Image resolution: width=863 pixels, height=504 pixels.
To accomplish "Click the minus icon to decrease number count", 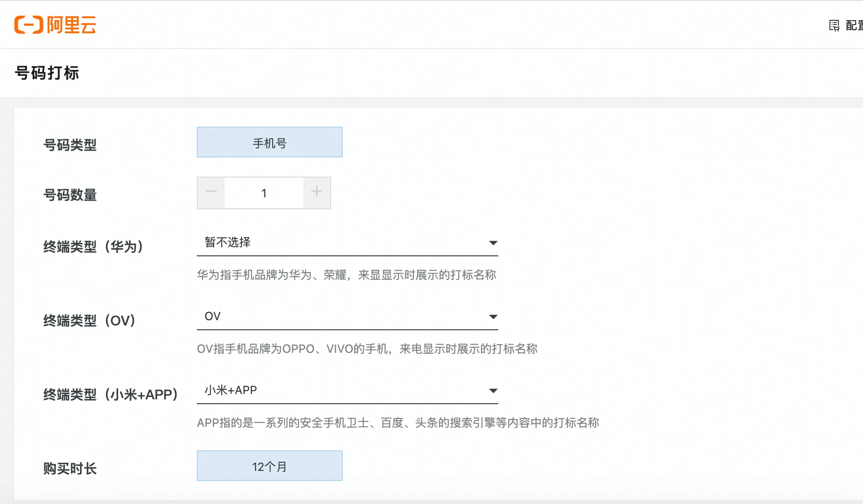I will 211,192.
